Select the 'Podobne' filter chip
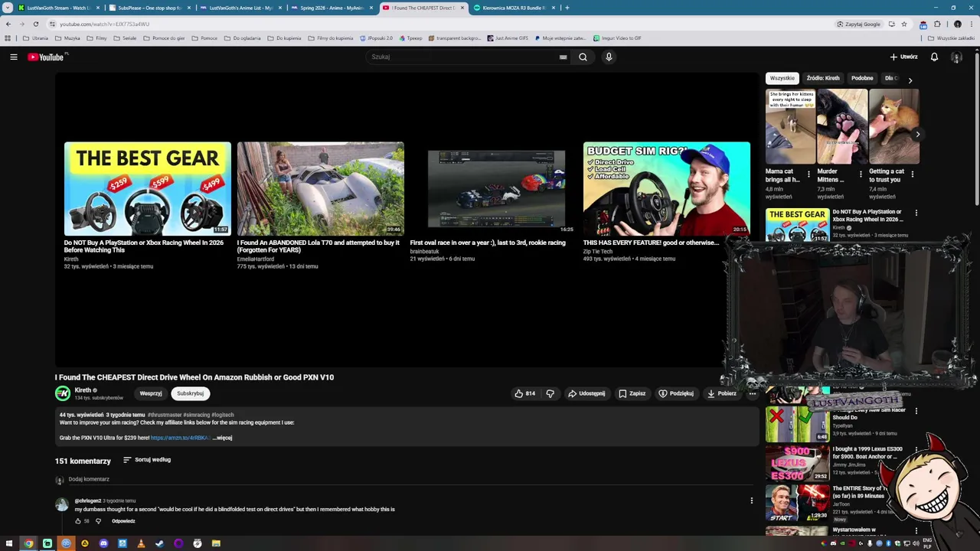 (x=862, y=78)
